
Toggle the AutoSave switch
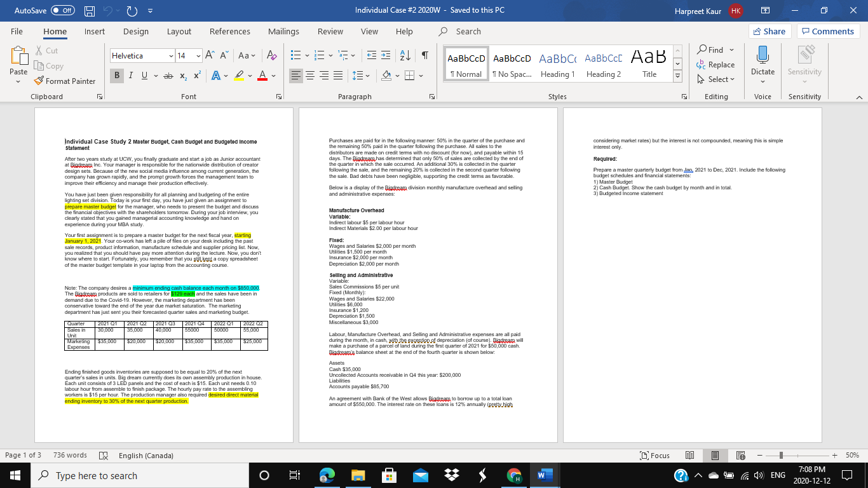click(x=62, y=10)
